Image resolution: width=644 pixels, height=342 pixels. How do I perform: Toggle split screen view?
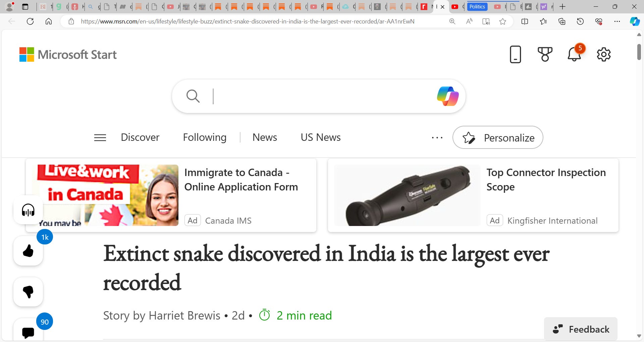click(x=525, y=21)
